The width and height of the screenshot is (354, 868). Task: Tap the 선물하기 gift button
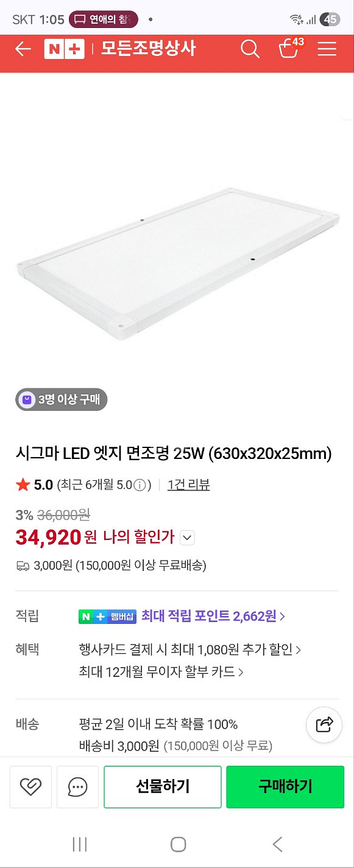pos(162,786)
